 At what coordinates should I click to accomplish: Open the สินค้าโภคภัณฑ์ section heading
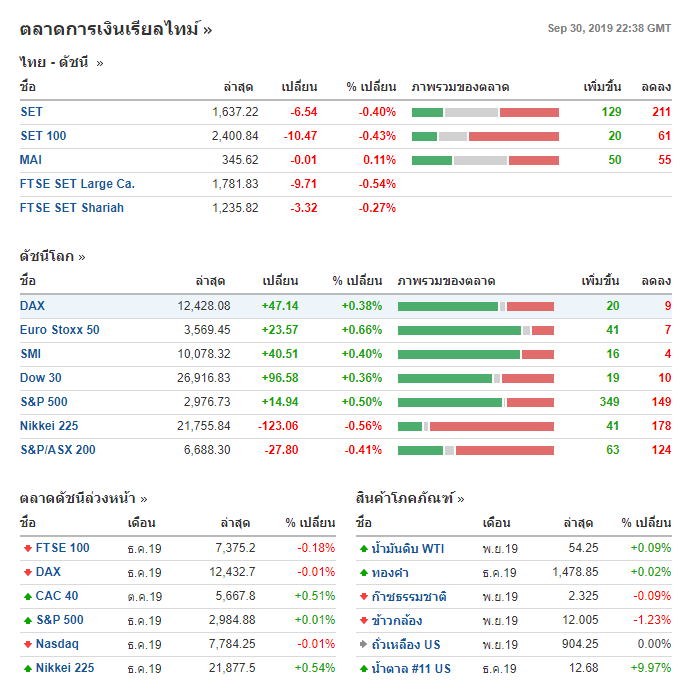(x=410, y=498)
